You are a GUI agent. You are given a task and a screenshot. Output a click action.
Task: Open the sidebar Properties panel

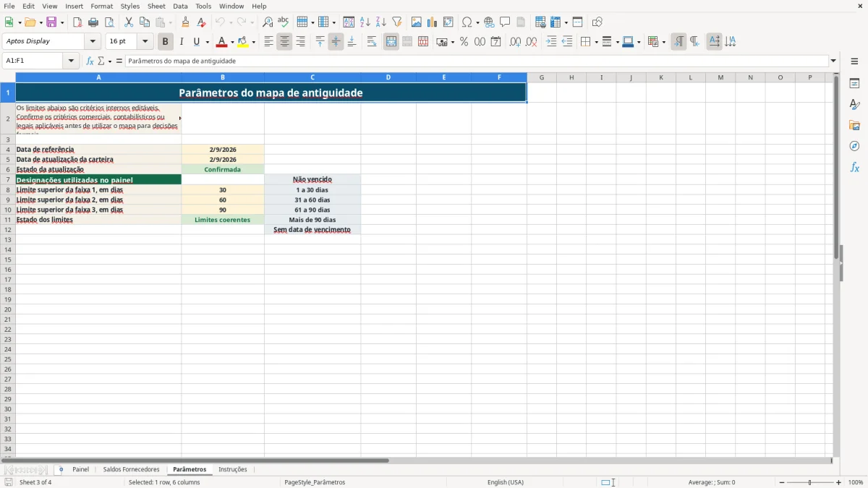tap(854, 84)
